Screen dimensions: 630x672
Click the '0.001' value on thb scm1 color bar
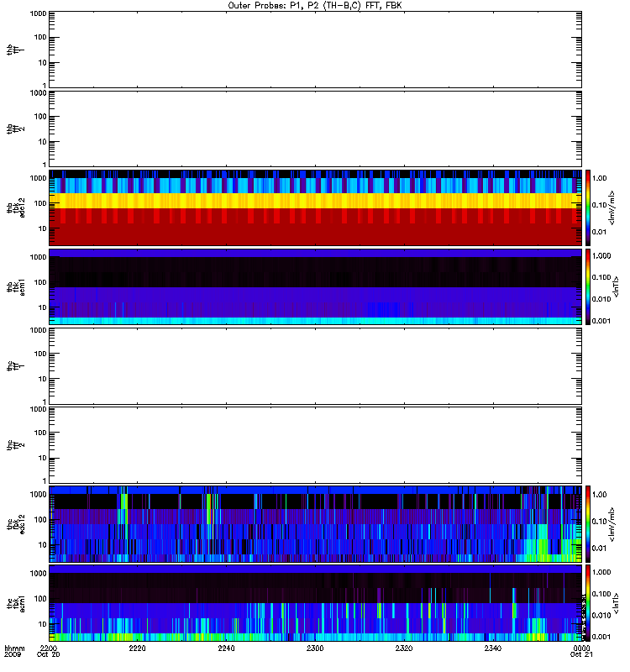coord(601,321)
